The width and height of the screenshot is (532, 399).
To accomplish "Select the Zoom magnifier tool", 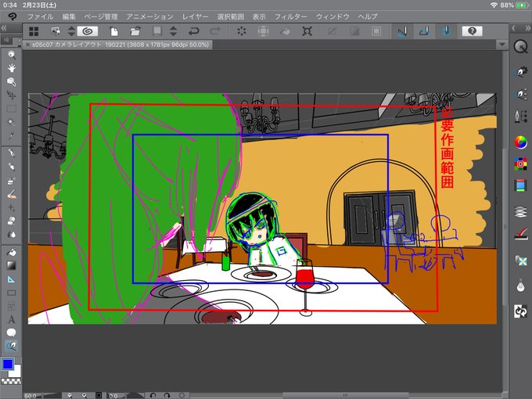I will [x=11, y=55].
